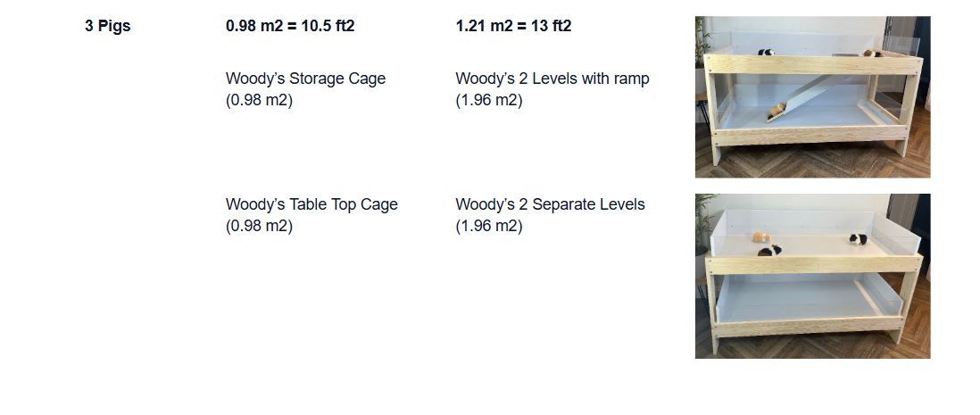Click the orange guinea pig in the separate levels photo

coord(761,237)
